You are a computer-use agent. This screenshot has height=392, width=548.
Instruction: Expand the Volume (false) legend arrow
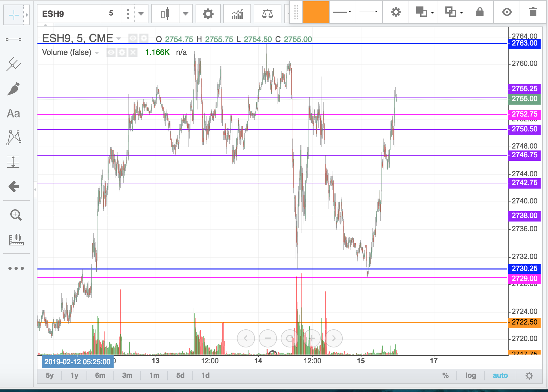(97, 53)
